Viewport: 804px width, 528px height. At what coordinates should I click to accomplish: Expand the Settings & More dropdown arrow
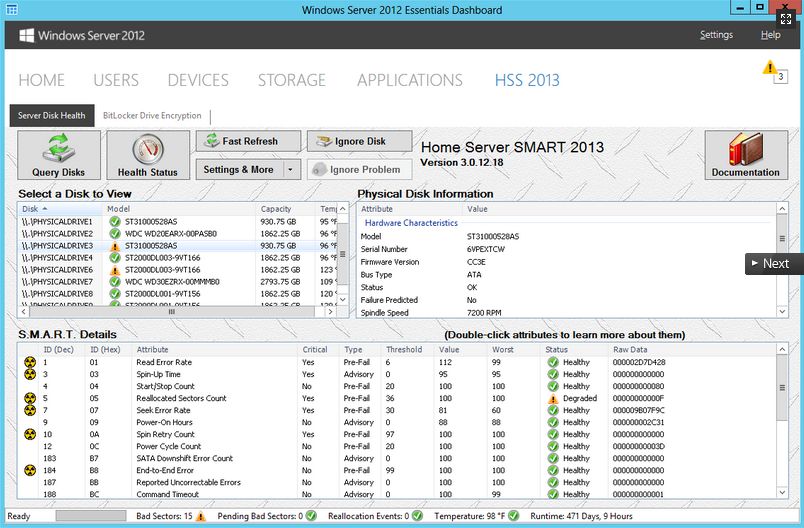[291, 170]
